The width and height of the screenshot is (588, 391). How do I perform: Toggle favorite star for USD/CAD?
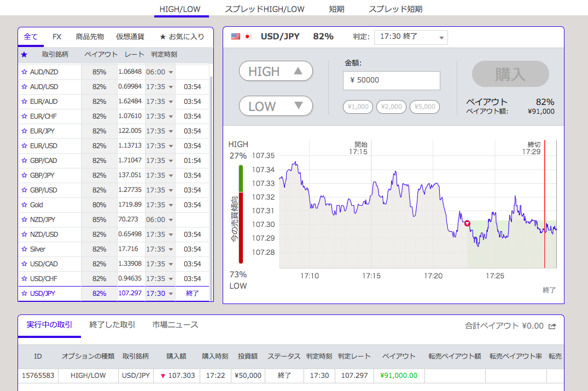pos(24,264)
